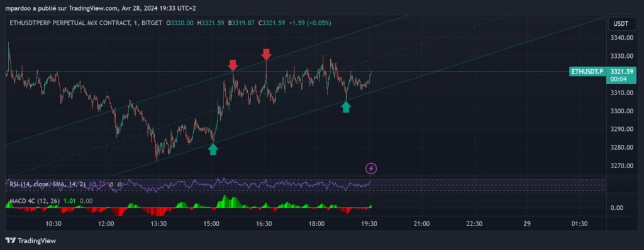This screenshot has height=250, width=644.
Task: Click the ETHUSDT.P price axis label
Action: [587, 72]
